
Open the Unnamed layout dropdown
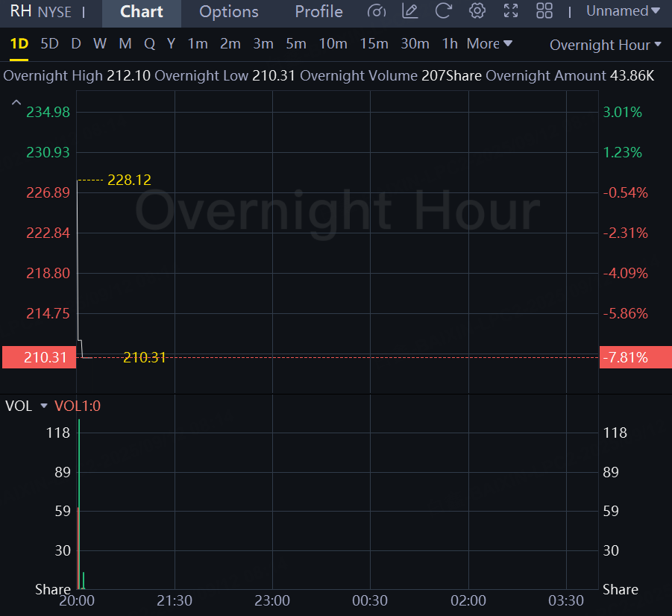(x=623, y=11)
